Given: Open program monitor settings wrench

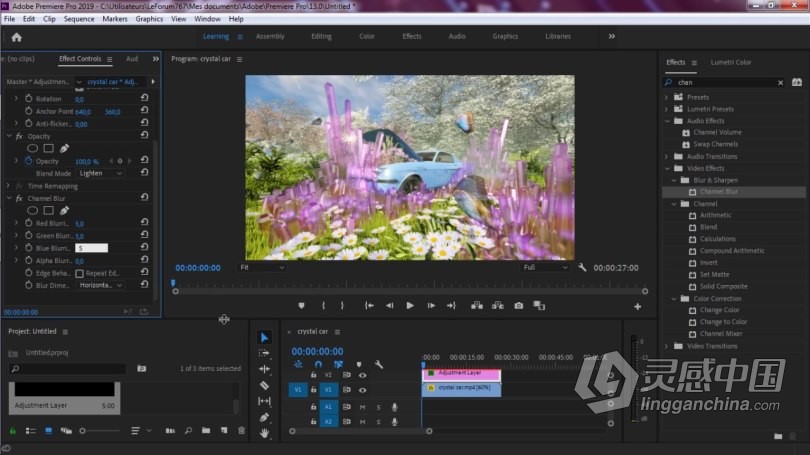Looking at the screenshot, I should (x=582, y=268).
